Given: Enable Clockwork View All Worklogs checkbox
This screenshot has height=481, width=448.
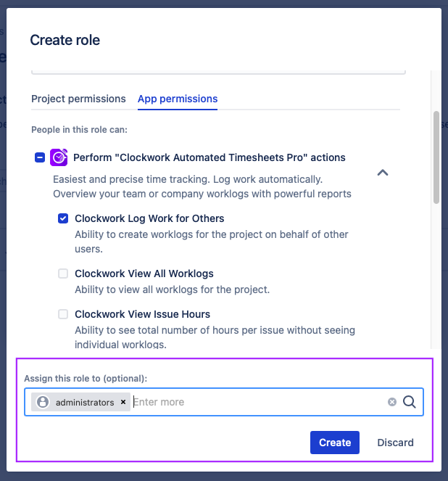Looking at the screenshot, I should (x=63, y=274).
